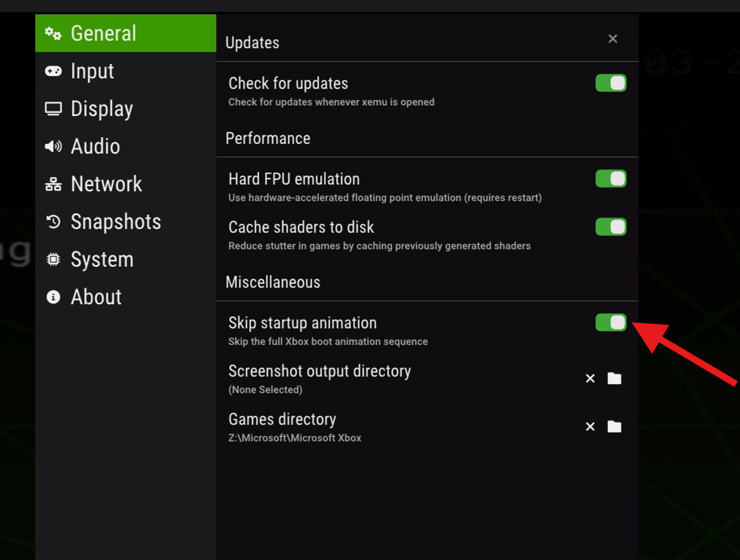The width and height of the screenshot is (740, 560).
Task: Click the gamepad icon for Input
Action: tap(53, 71)
